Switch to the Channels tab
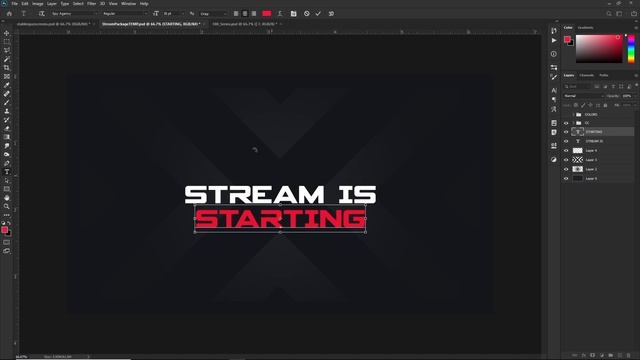Image resolution: width=640 pixels, height=360 pixels. [x=587, y=76]
